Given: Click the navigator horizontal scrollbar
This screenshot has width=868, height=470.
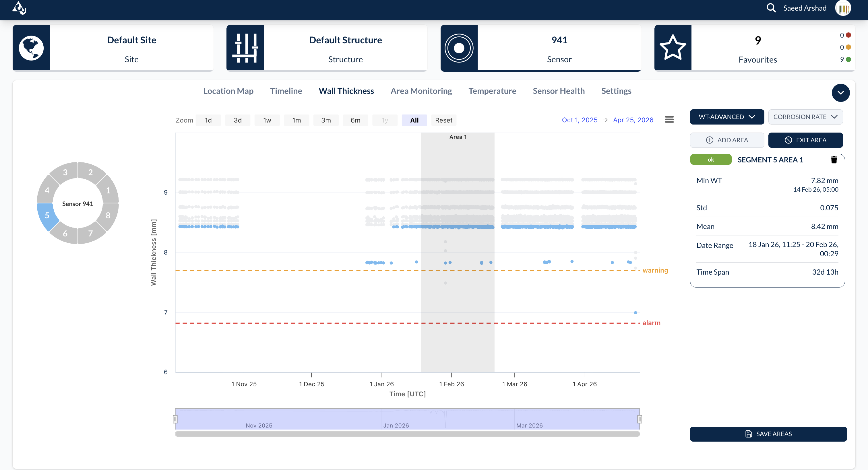Looking at the screenshot, I should coord(407,434).
